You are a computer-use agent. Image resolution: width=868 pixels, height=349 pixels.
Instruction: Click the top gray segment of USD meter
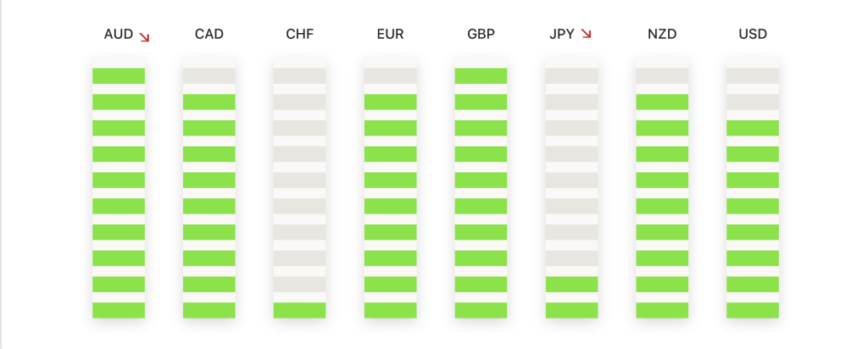point(753,75)
